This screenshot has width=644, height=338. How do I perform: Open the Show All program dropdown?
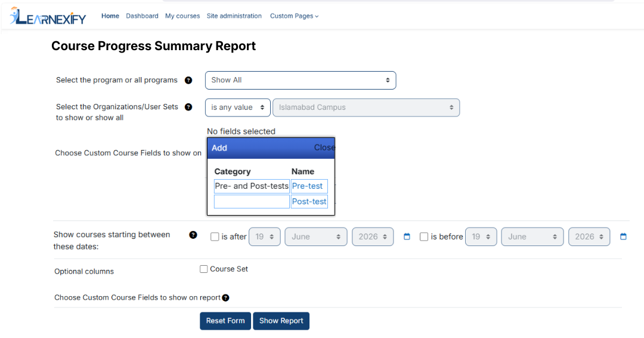pyautogui.click(x=301, y=80)
